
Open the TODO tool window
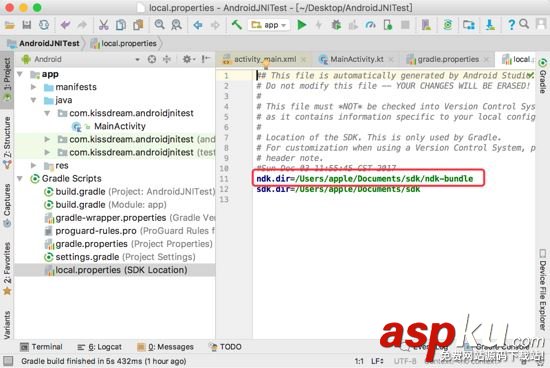(x=225, y=347)
